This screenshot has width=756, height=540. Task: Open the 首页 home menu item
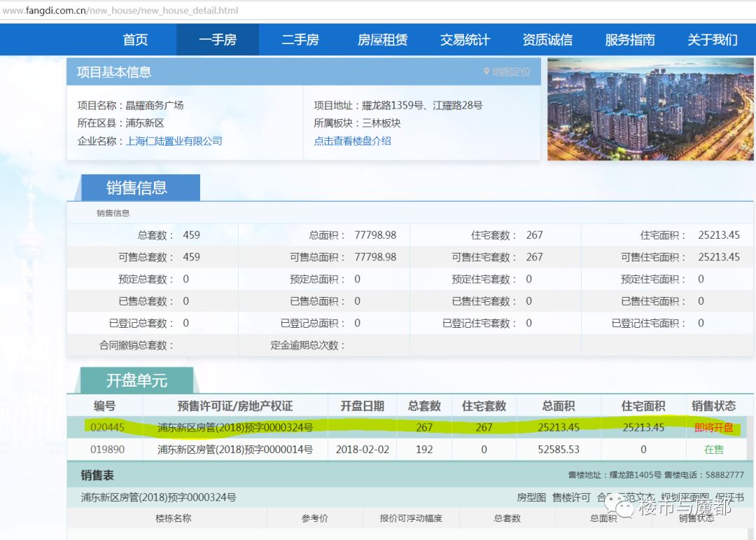click(135, 40)
